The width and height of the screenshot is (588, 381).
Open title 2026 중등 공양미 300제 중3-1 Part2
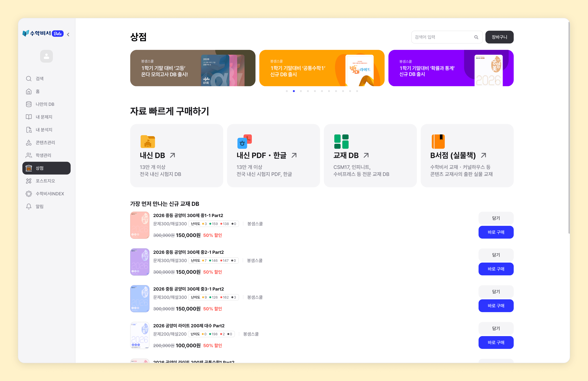tap(189, 289)
